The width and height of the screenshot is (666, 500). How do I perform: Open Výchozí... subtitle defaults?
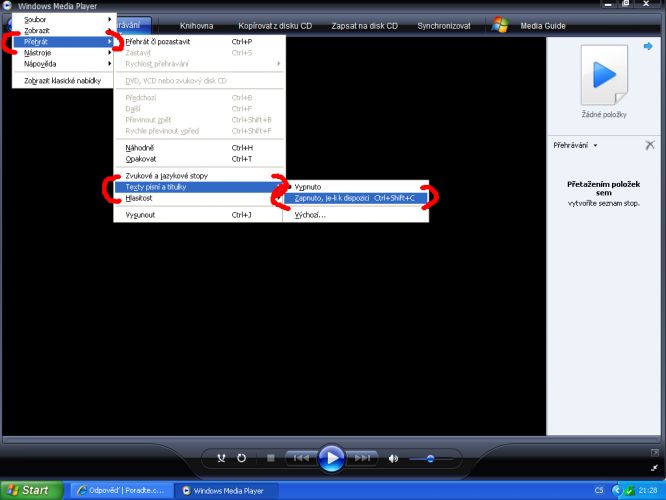pos(356,215)
